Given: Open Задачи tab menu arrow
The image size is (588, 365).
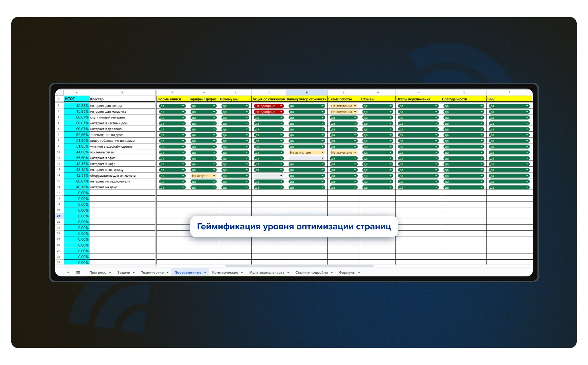Looking at the screenshot, I should pyautogui.click(x=134, y=273).
